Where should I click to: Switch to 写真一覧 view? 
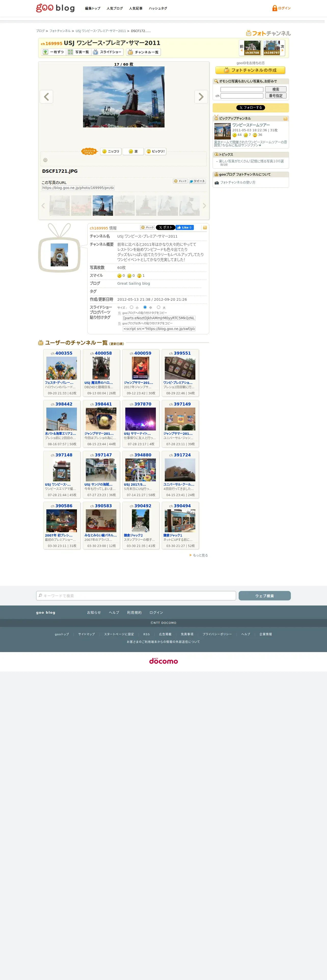(78, 52)
